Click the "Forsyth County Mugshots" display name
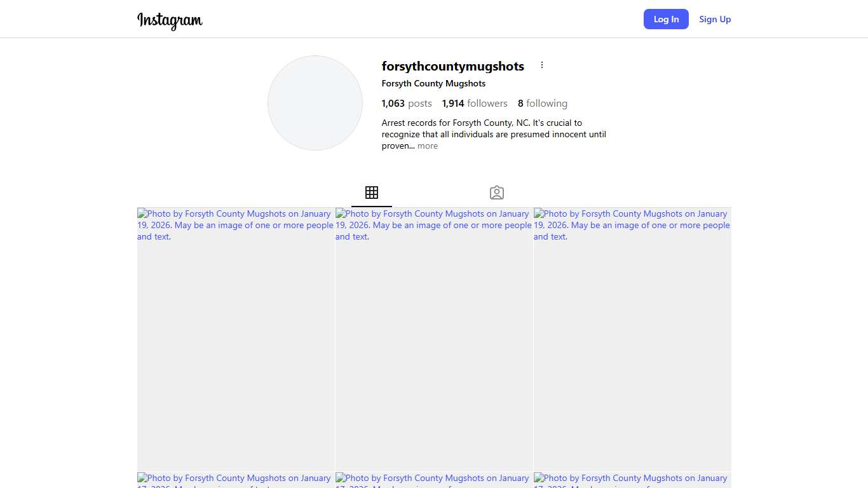Screen dimensions: 868x488 [x=433, y=84]
